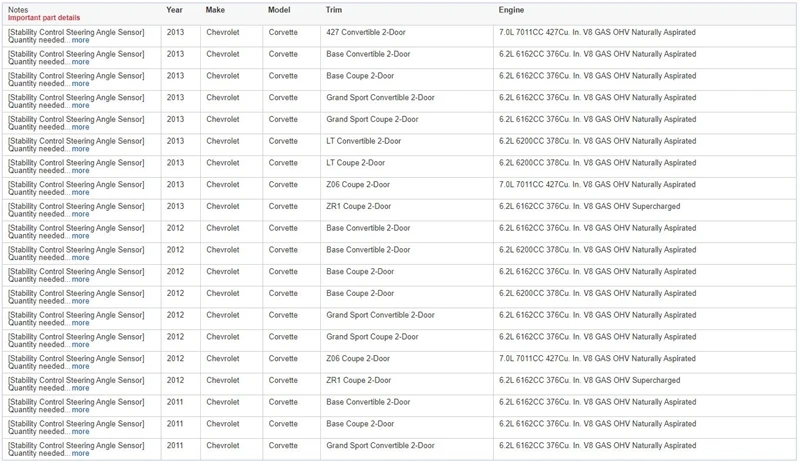Click 7.0L engine cell in 427 Convertible row
This screenshot has width=800, height=462.
click(x=597, y=33)
